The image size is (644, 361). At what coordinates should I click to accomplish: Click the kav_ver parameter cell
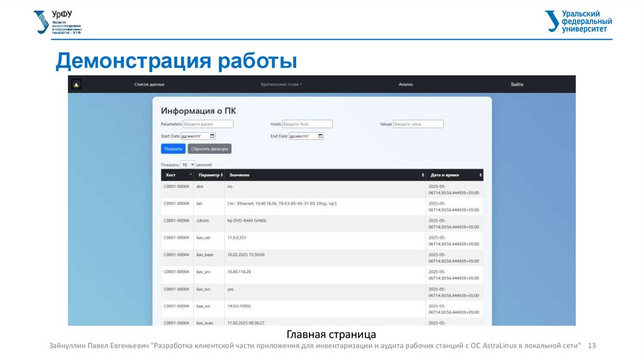(x=209, y=241)
